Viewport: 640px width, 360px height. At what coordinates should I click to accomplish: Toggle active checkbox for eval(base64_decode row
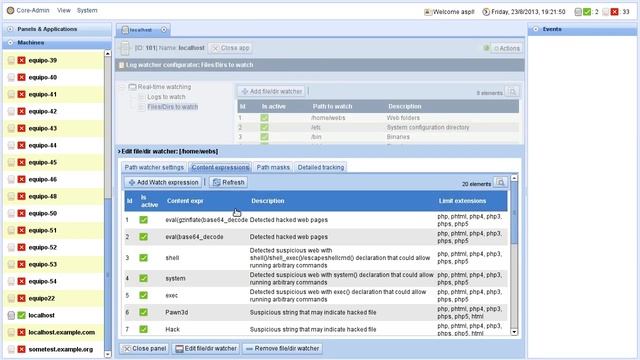coord(144,237)
